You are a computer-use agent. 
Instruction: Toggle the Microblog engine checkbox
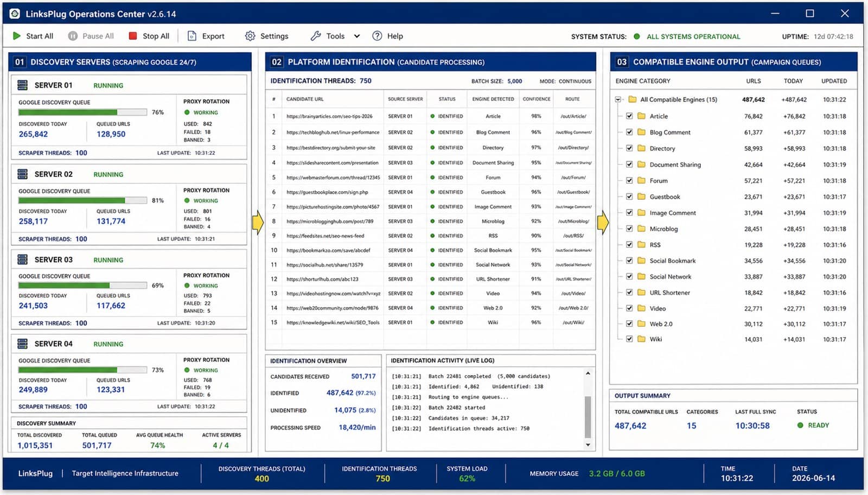pyautogui.click(x=629, y=229)
